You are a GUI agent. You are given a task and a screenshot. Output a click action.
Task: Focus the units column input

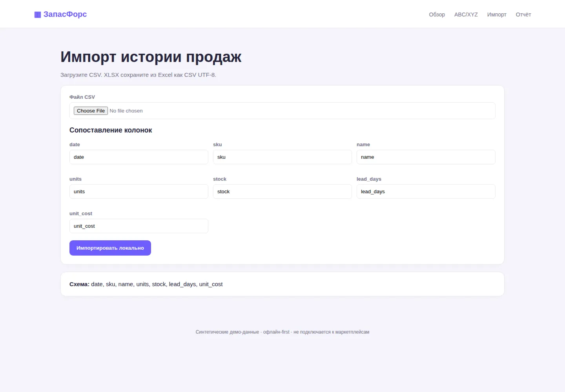tap(139, 192)
